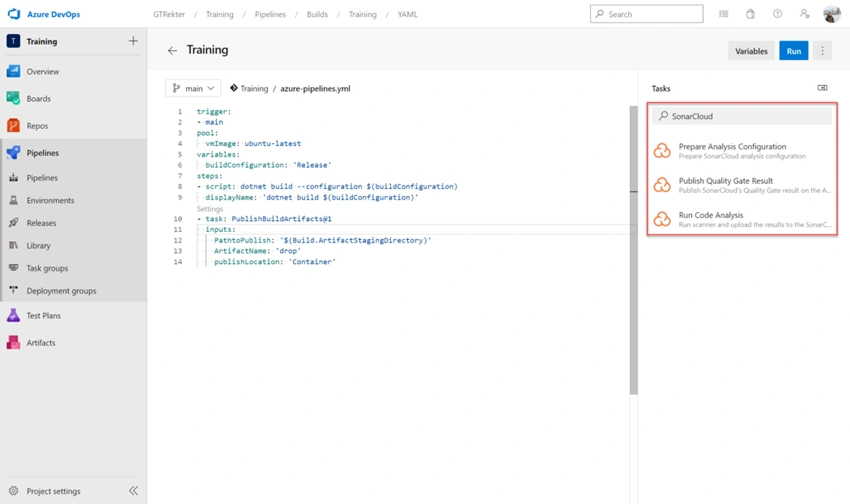Open the Overview section icon
The width and height of the screenshot is (850, 504).
14,71
